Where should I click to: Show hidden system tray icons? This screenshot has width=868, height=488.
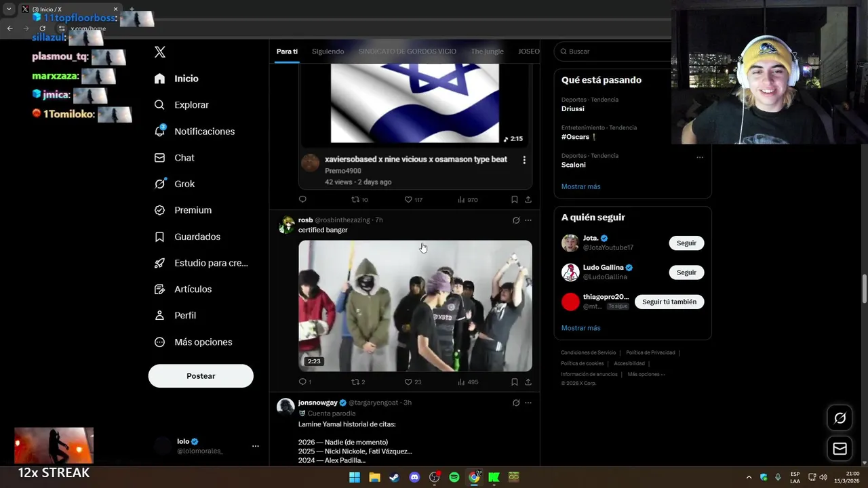point(749,477)
